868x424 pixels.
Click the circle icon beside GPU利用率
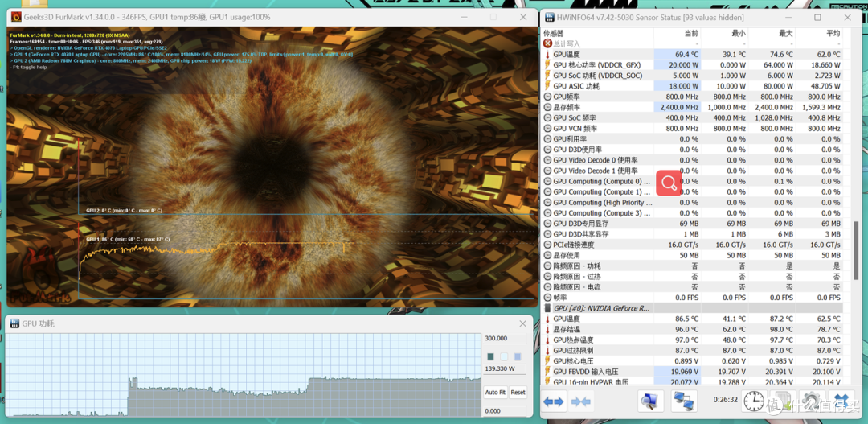click(x=548, y=139)
